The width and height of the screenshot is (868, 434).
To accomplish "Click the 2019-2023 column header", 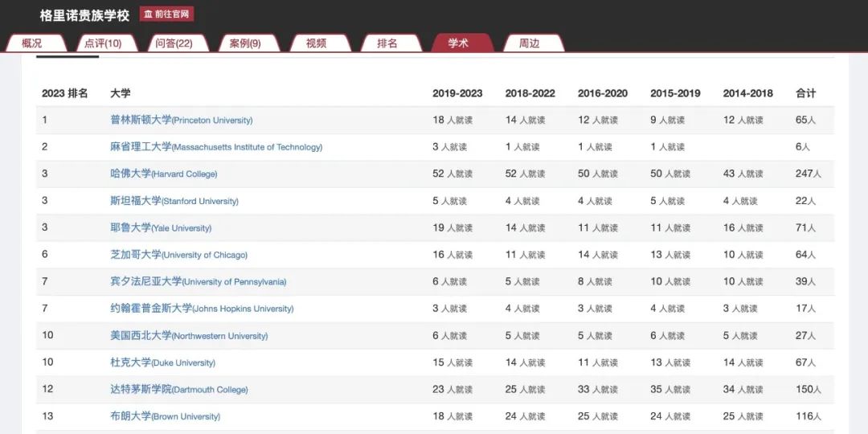I will [x=457, y=93].
